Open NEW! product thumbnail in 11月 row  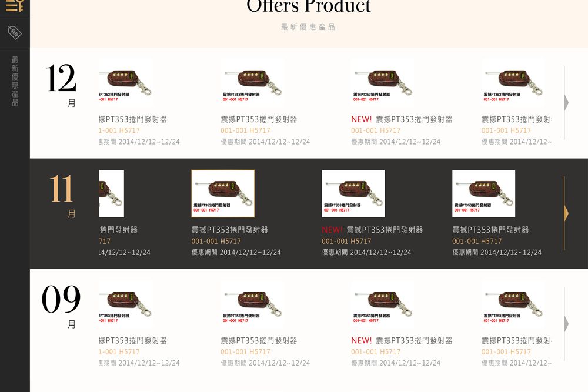[x=353, y=193]
